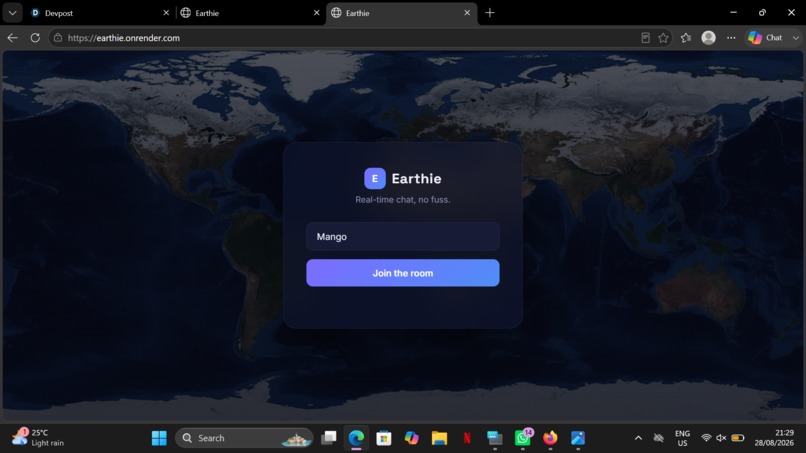This screenshot has width=806, height=453.
Task: Click the muted cloud sync tray icon
Action: pyautogui.click(x=658, y=438)
